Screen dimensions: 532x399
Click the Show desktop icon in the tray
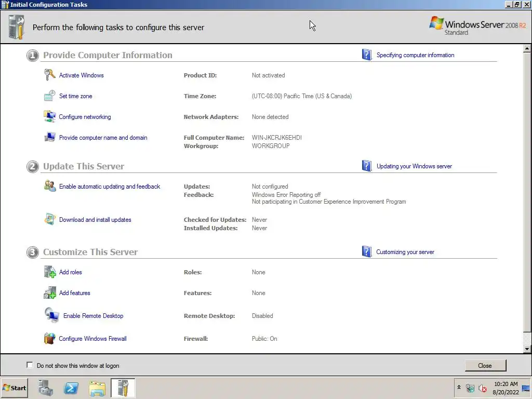click(526, 388)
